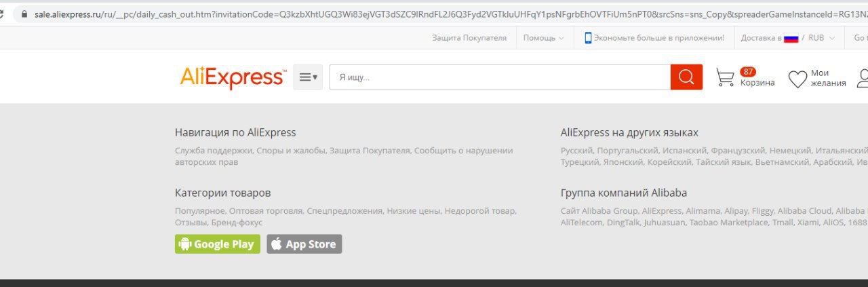The width and height of the screenshot is (868, 287).
Task: Open the Taobao Marketplace link
Action: 729,223
